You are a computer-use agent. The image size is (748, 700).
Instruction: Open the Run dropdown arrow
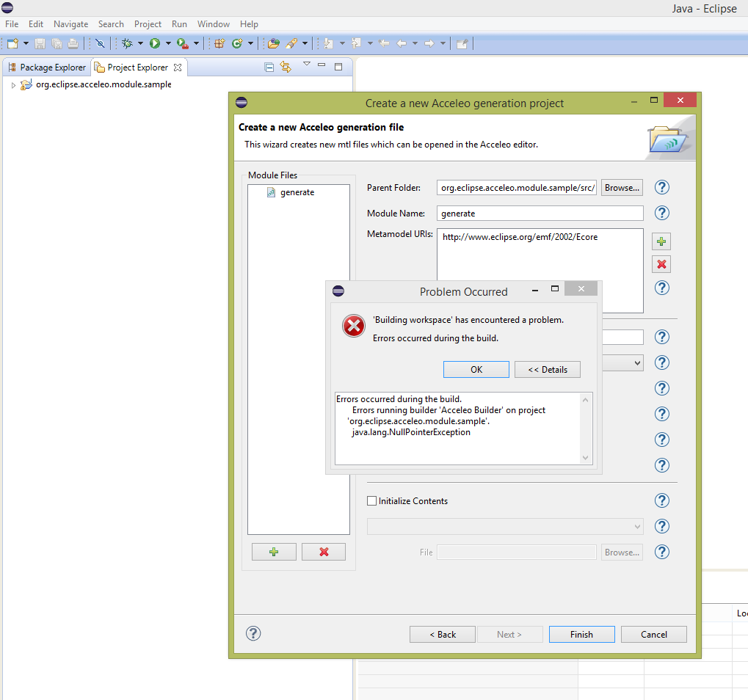tap(168, 43)
